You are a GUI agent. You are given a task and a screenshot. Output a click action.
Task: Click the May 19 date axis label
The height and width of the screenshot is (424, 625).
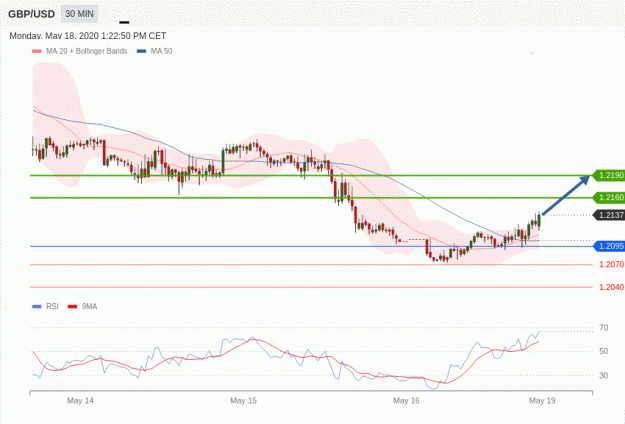click(542, 400)
